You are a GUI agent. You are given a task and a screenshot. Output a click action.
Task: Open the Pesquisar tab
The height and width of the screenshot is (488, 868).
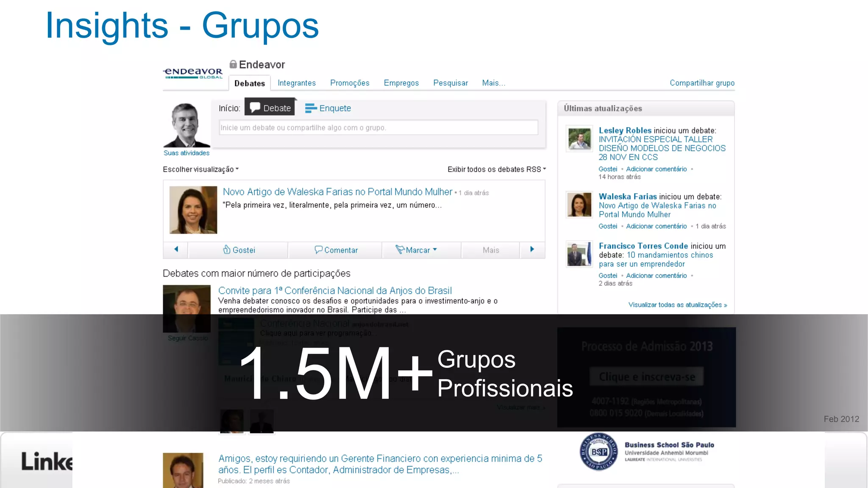point(451,83)
